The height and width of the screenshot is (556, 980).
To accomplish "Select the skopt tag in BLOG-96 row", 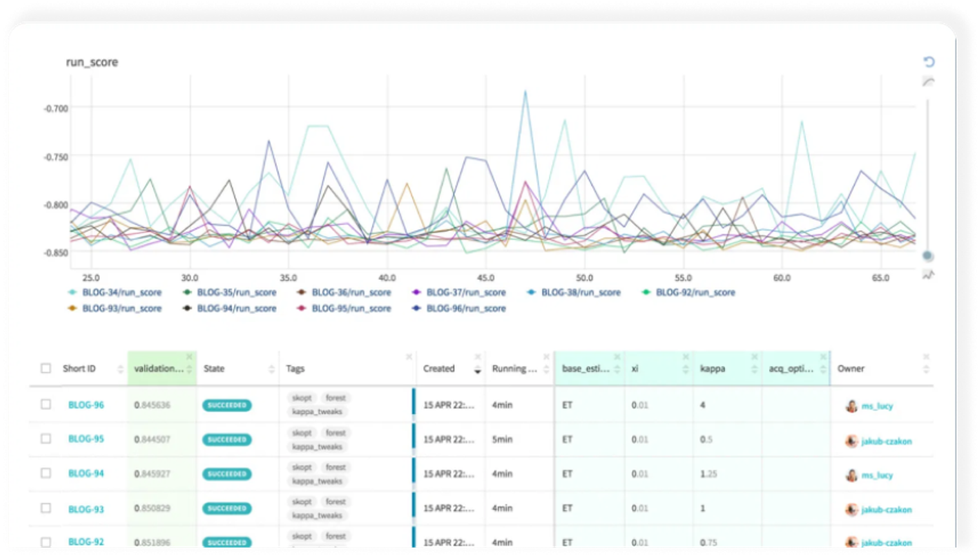I will [x=302, y=398].
